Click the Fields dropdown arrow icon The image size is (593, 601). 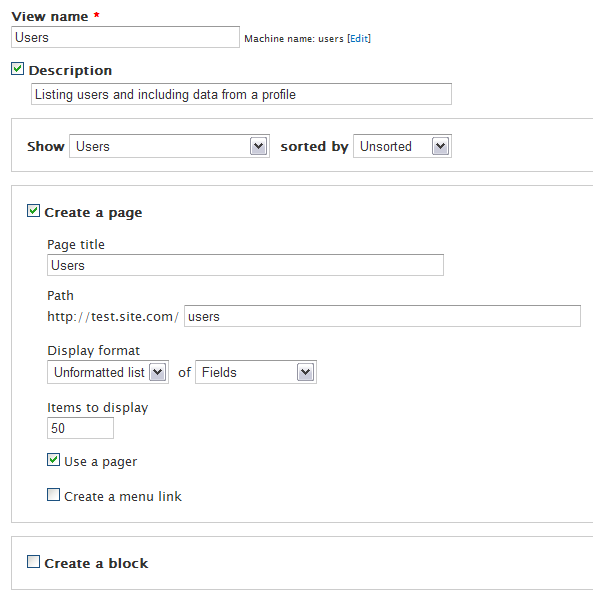pos(306,372)
